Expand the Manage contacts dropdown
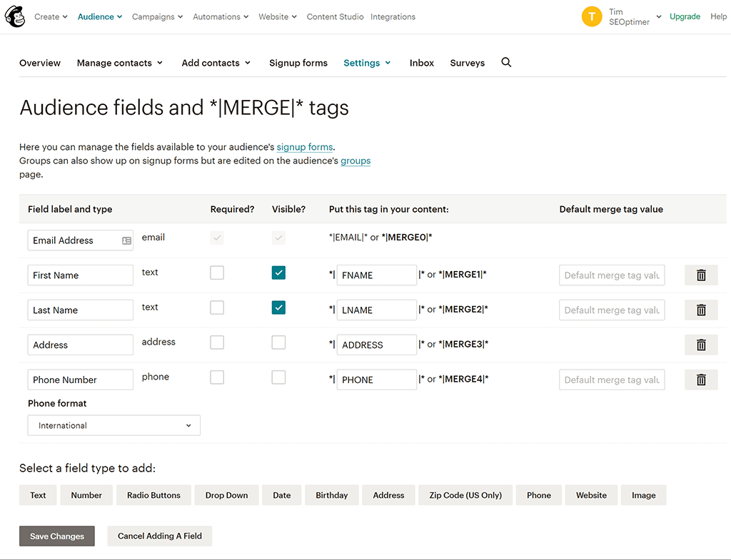The image size is (731, 560). click(119, 63)
